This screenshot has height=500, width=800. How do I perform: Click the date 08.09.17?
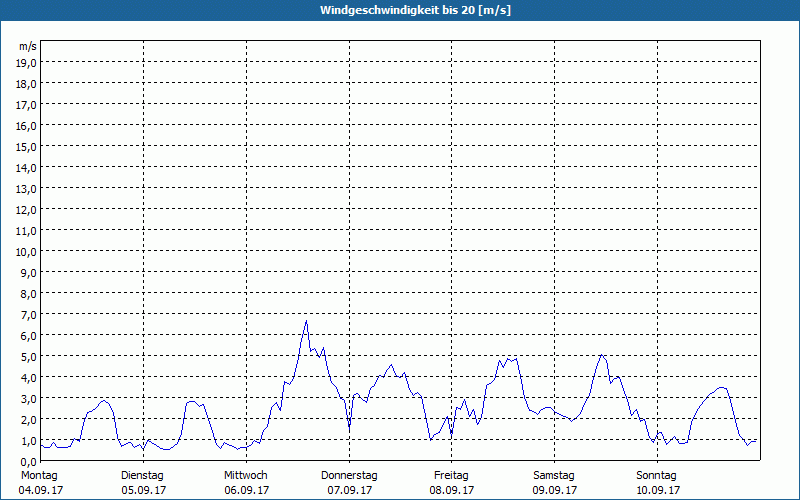[452, 490]
